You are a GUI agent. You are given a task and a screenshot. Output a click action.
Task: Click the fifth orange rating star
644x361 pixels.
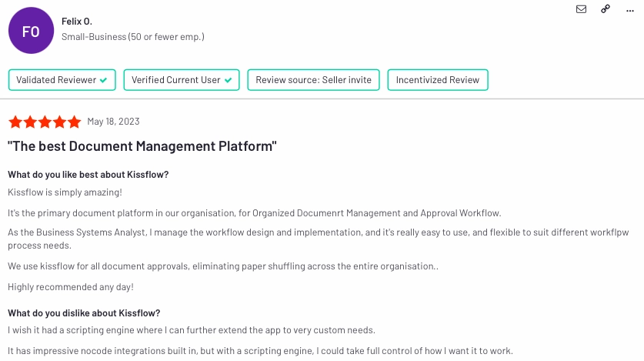pos(75,122)
